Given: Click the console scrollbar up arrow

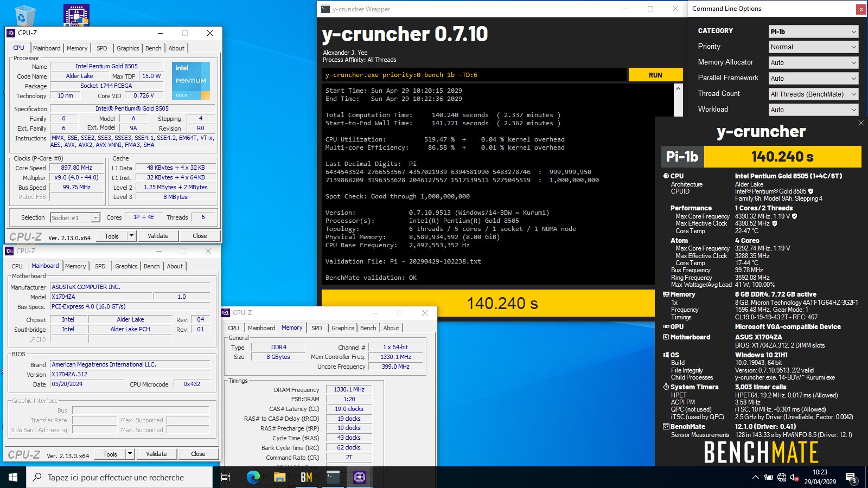Looking at the screenshot, I should 678,88.
